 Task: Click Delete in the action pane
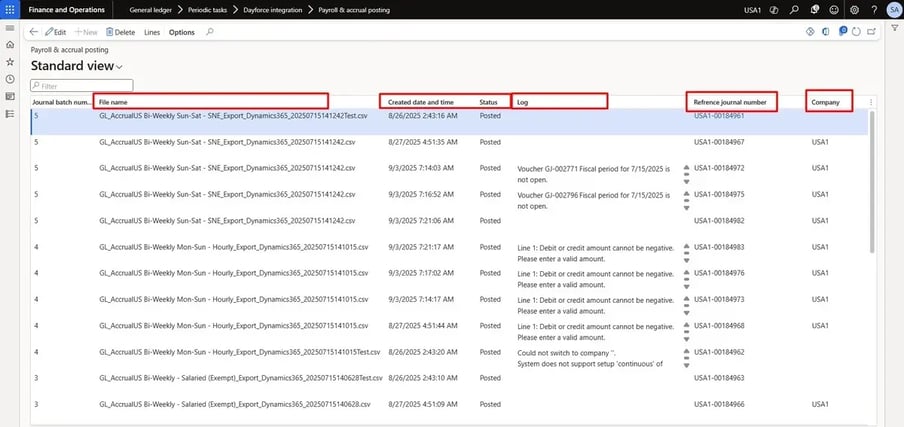[120, 32]
